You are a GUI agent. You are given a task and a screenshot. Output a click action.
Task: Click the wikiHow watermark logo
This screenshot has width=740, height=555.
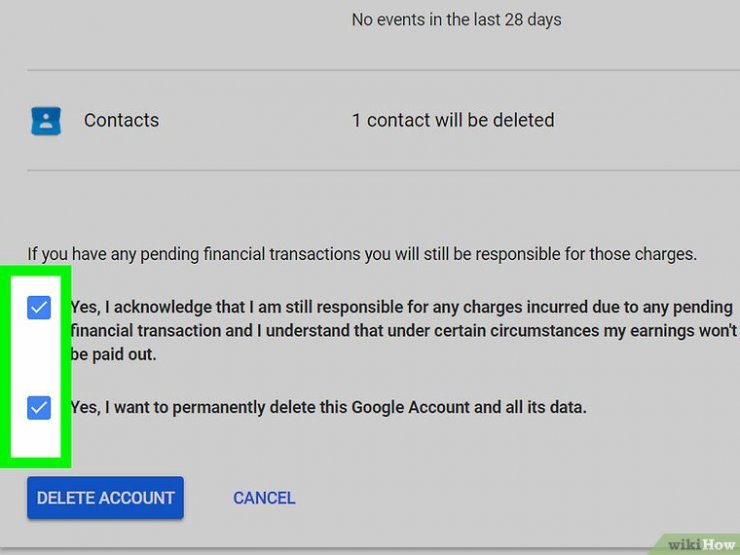click(x=700, y=544)
